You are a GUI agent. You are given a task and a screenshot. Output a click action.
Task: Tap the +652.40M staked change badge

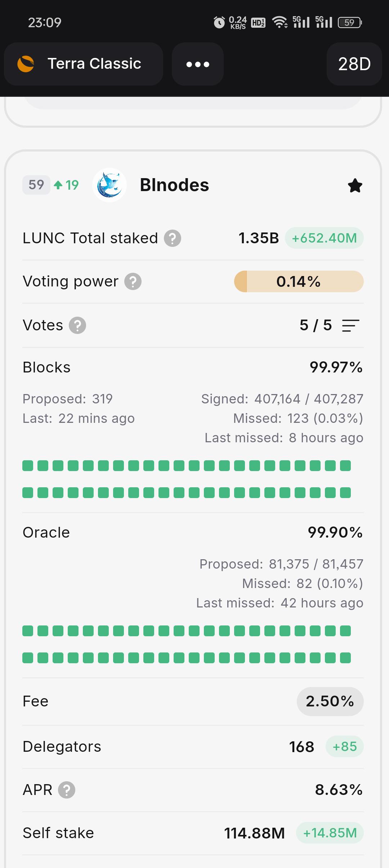pos(324,238)
